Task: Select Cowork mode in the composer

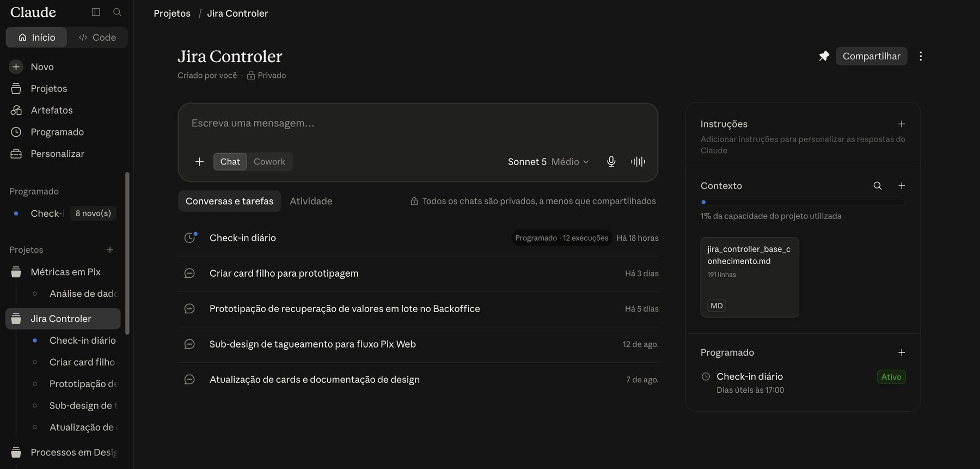Action: coord(269,162)
